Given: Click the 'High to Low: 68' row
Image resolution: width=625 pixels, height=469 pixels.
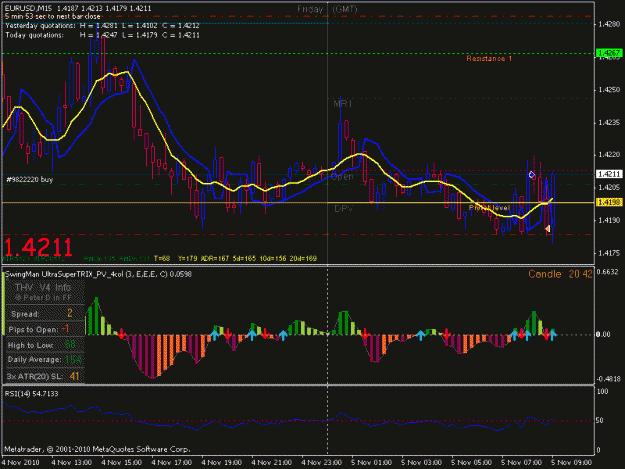Looking at the screenshot, I should [42, 345].
